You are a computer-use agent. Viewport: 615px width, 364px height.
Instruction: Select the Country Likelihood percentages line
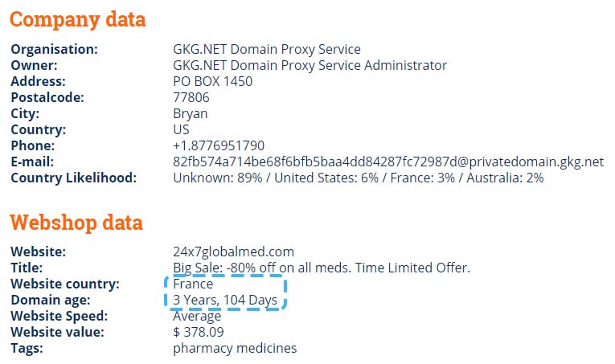(359, 178)
